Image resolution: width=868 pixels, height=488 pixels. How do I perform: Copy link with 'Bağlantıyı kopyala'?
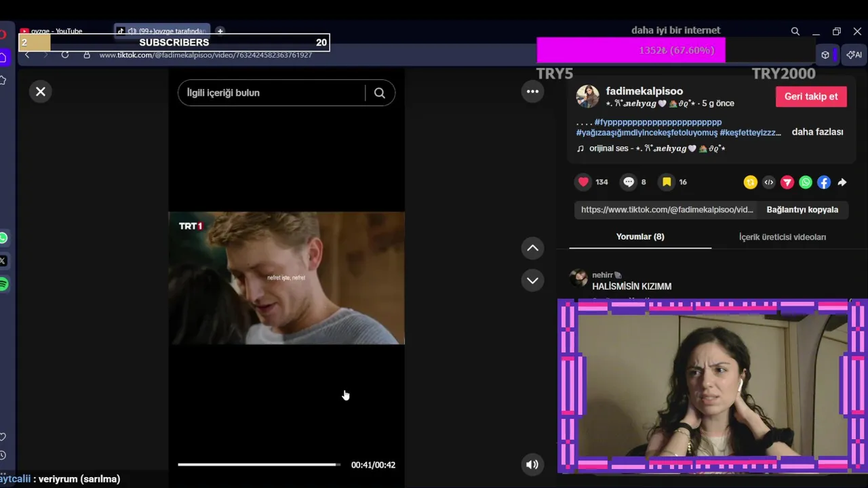tap(802, 209)
